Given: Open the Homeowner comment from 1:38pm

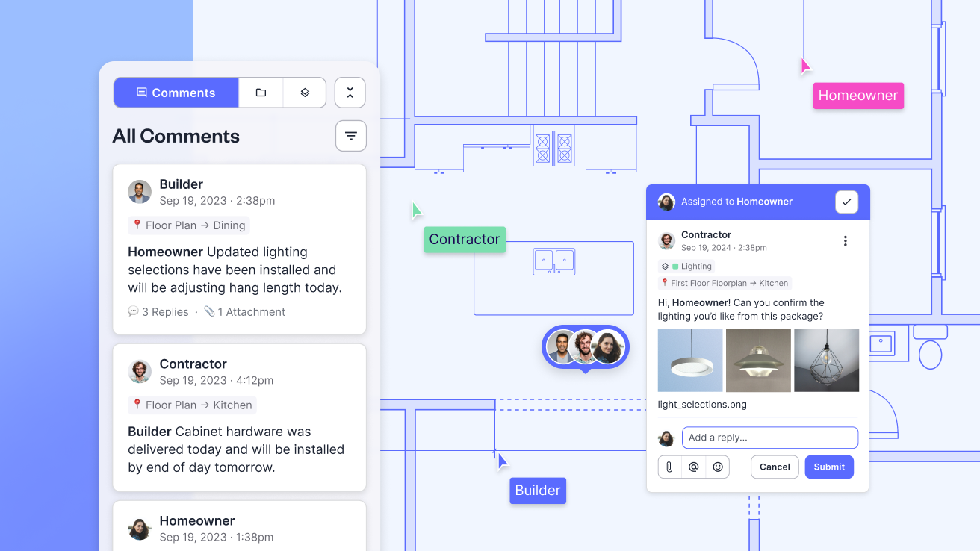Looking at the screenshot, I should pos(239,526).
